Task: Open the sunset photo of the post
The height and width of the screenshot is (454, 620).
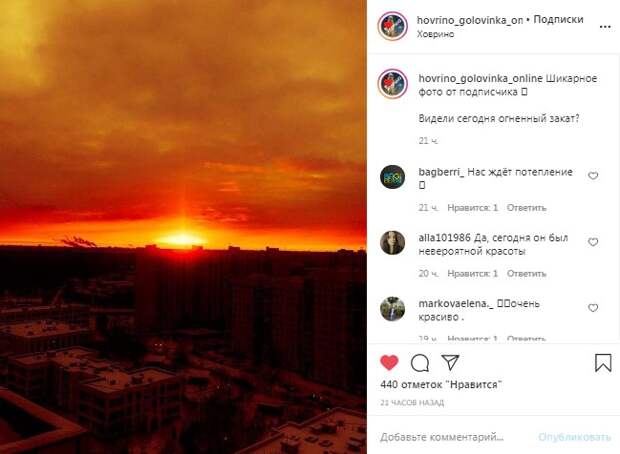Action: 183,227
